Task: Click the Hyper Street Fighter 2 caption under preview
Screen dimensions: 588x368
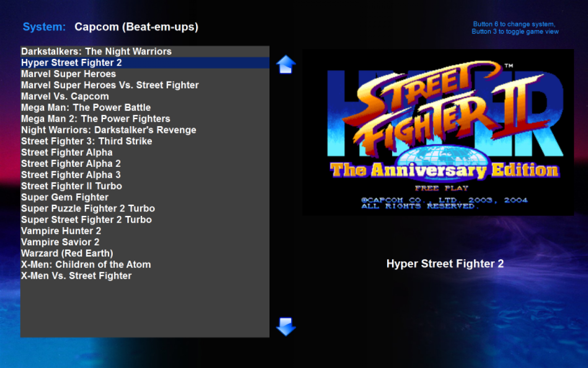Action: (x=445, y=264)
